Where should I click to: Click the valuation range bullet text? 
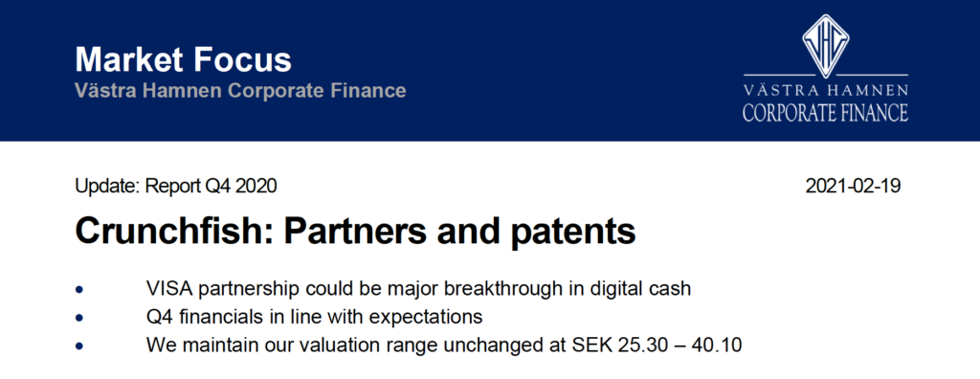[x=444, y=345]
